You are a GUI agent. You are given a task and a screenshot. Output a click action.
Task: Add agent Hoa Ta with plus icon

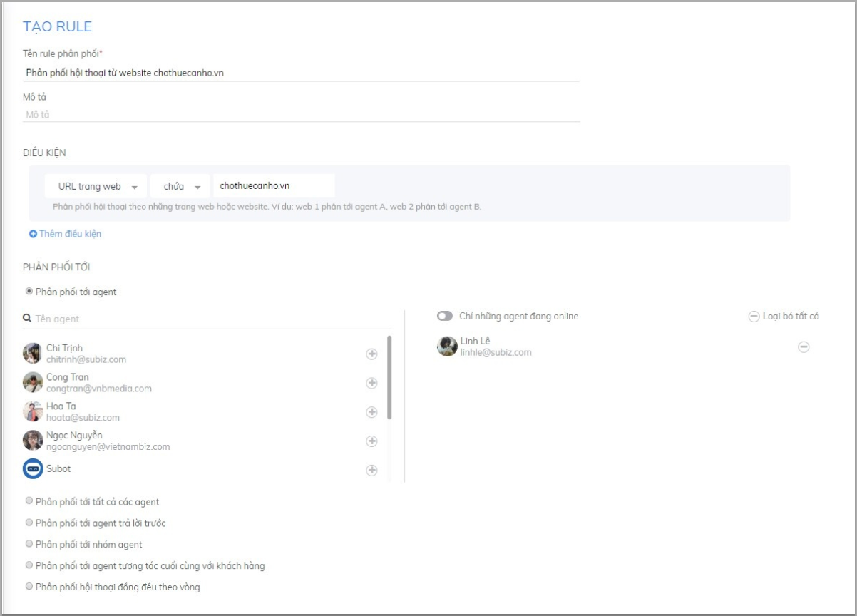[371, 412]
